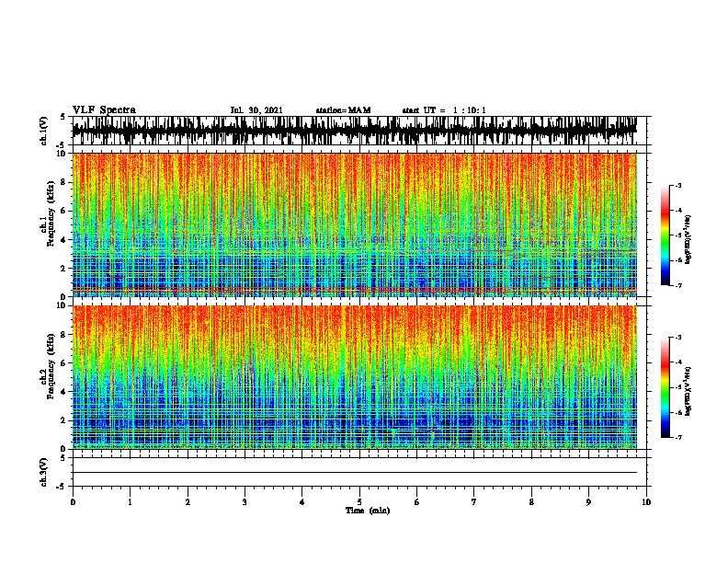Click the log(PSD) label beside ch.2 colorbar
Image resolution: width=728 pixels, height=563 pixels.
coord(688,391)
